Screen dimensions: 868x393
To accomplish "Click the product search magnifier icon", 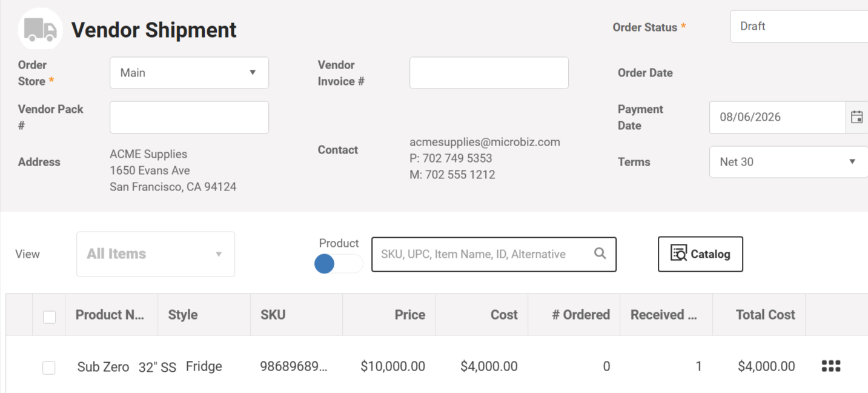I will point(600,254).
